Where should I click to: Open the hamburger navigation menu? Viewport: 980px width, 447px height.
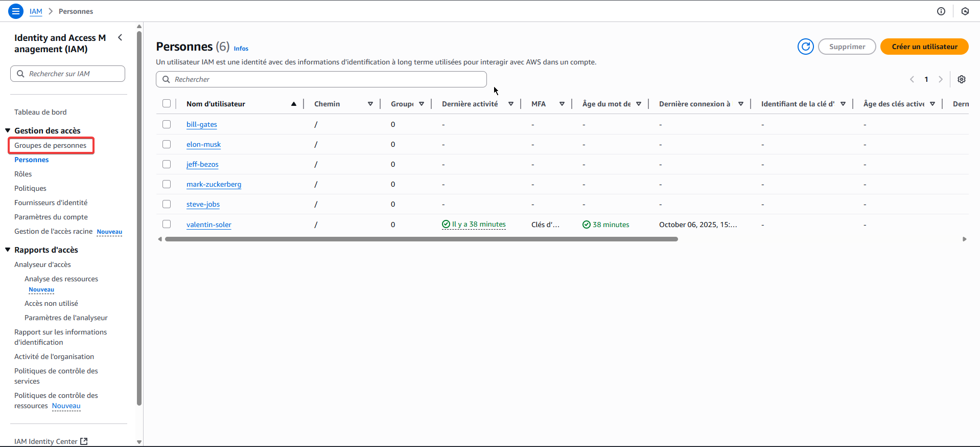pyautogui.click(x=16, y=11)
